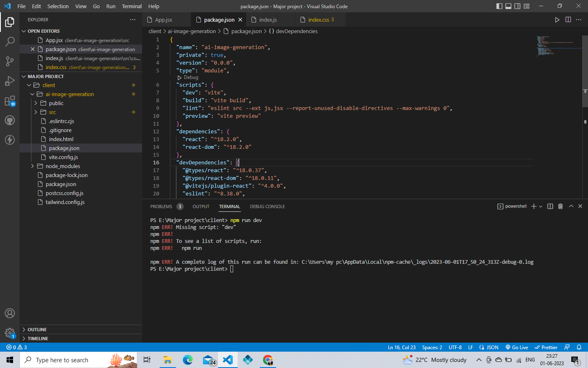This screenshot has width=588, height=368.
Task: Click the Run file play icon
Action: [x=557, y=20]
